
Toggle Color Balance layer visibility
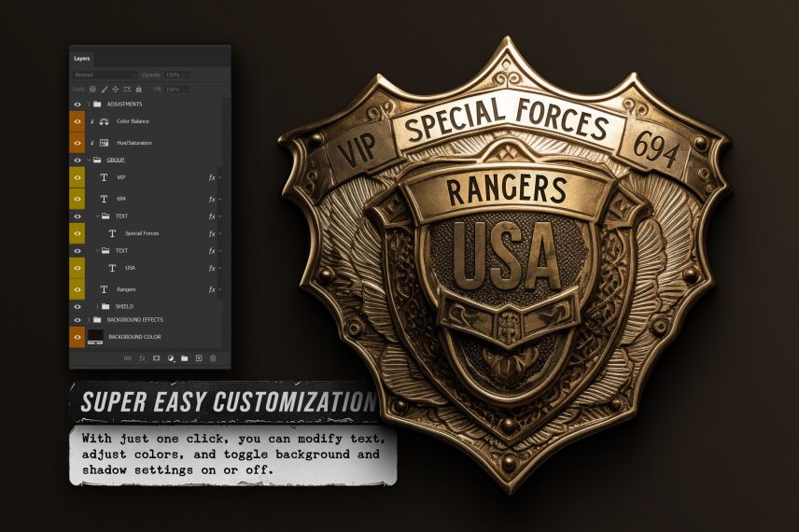tap(77, 121)
